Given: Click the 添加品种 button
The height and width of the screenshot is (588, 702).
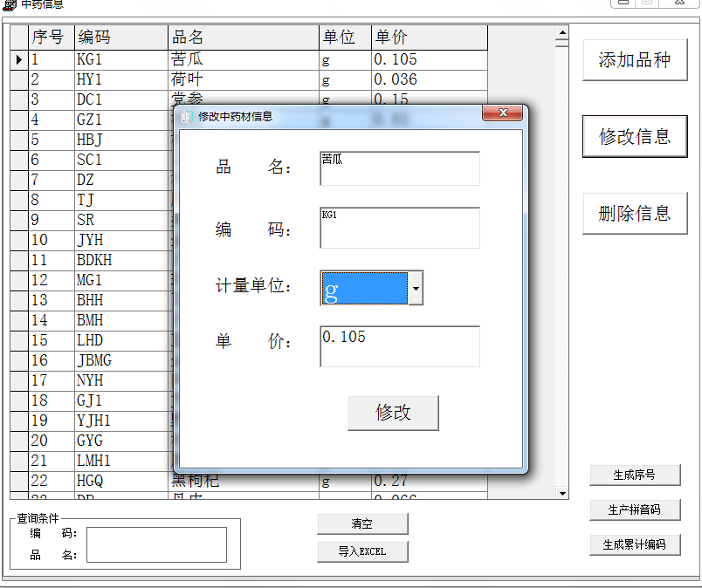Looking at the screenshot, I should coord(635,60).
